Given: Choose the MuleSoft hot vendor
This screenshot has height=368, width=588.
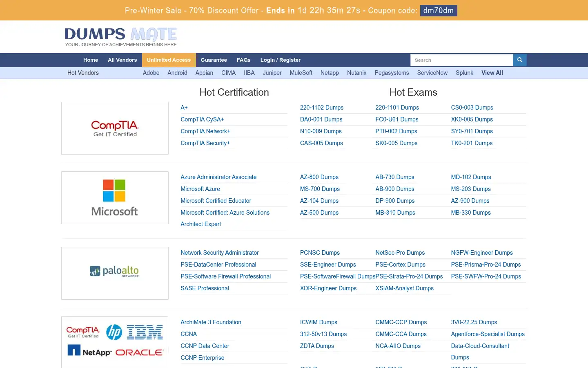Looking at the screenshot, I should click(x=301, y=73).
